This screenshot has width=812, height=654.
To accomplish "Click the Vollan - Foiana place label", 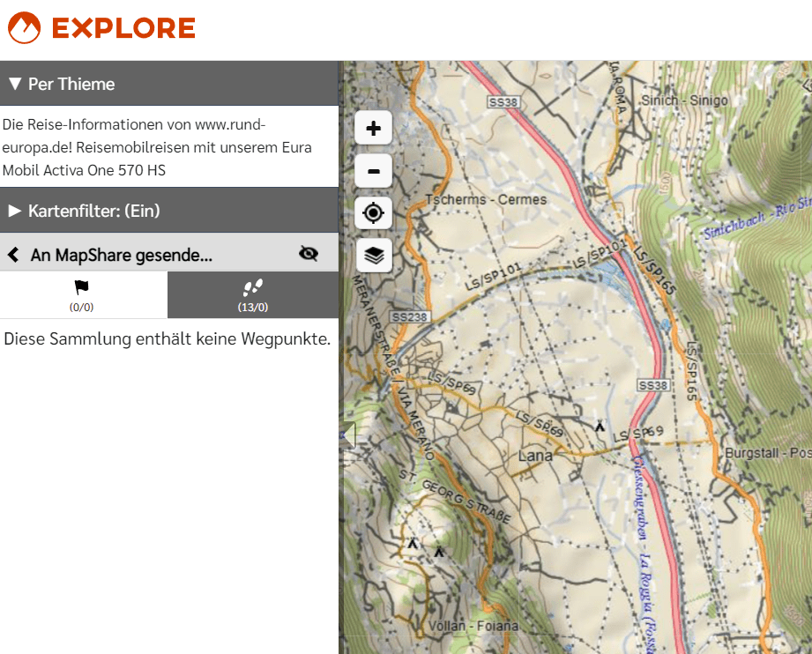I will (x=473, y=626).
